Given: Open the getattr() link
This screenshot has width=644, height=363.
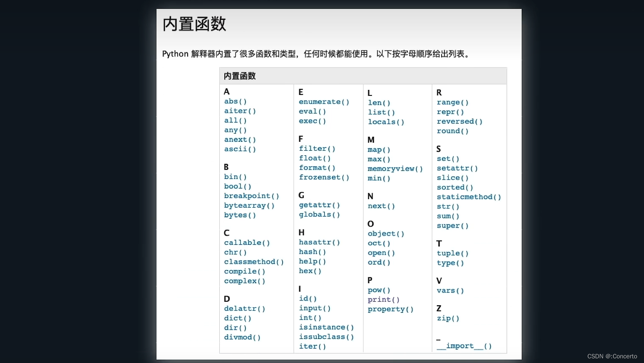Looking at the screenshot, I should pos(320,205).
